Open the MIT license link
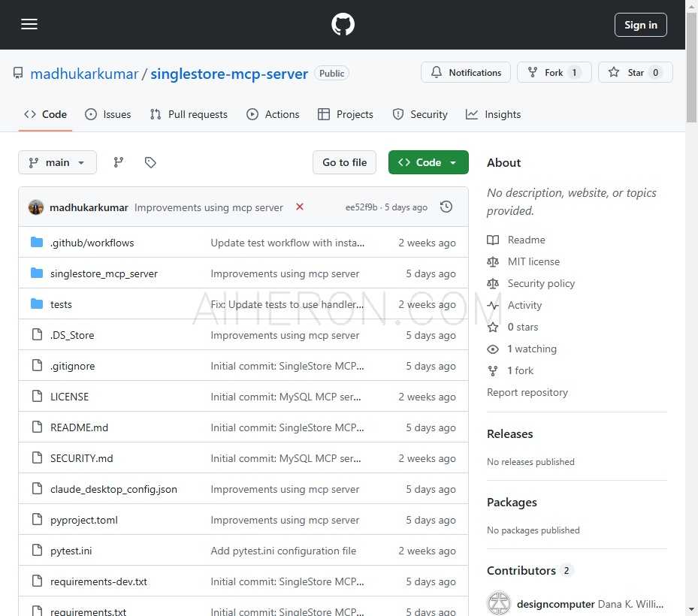 click(524, 261)
